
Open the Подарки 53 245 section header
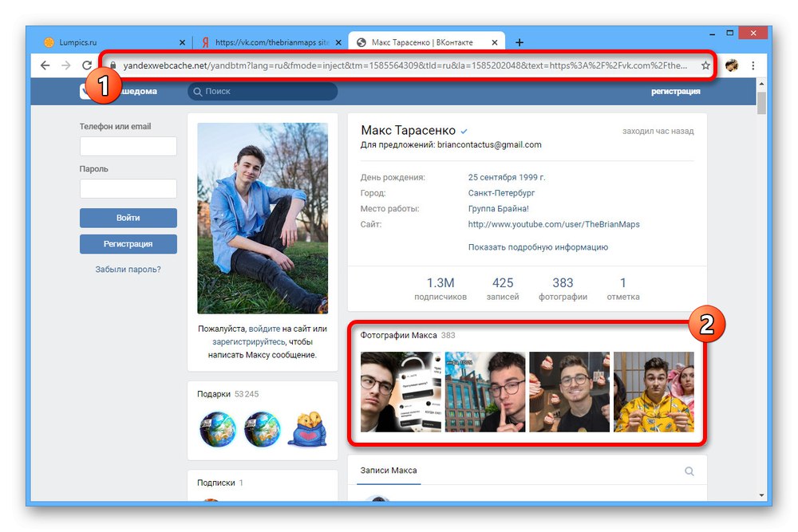tap(228, 394)
